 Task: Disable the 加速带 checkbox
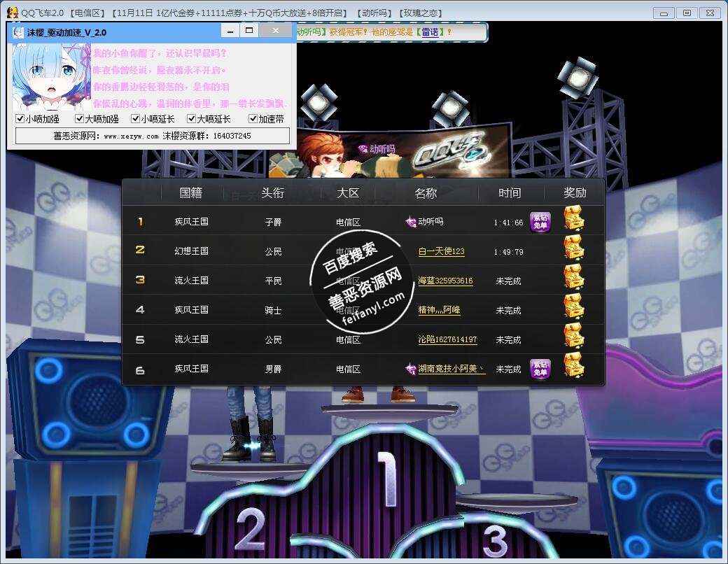(253, 119)
